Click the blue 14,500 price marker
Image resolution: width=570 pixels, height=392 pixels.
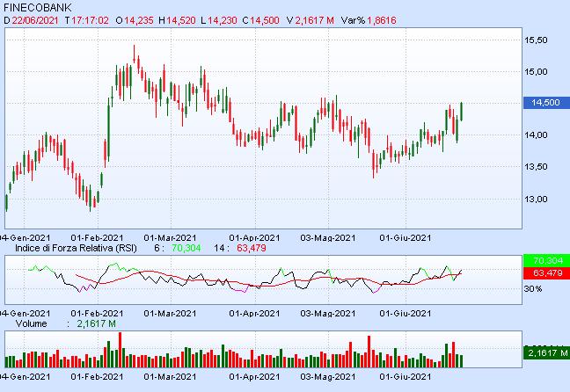click(x=546, y=103)
